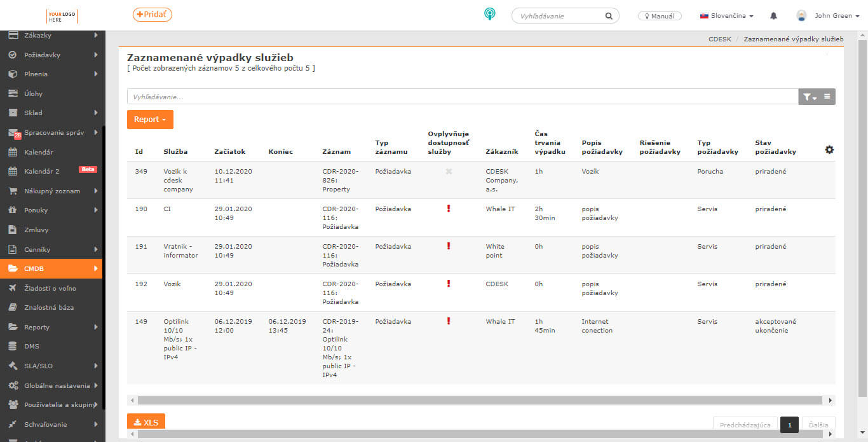Screen dimensions: 868x442
Task: Expand Reporty submenu arrow
Action: 96,327
